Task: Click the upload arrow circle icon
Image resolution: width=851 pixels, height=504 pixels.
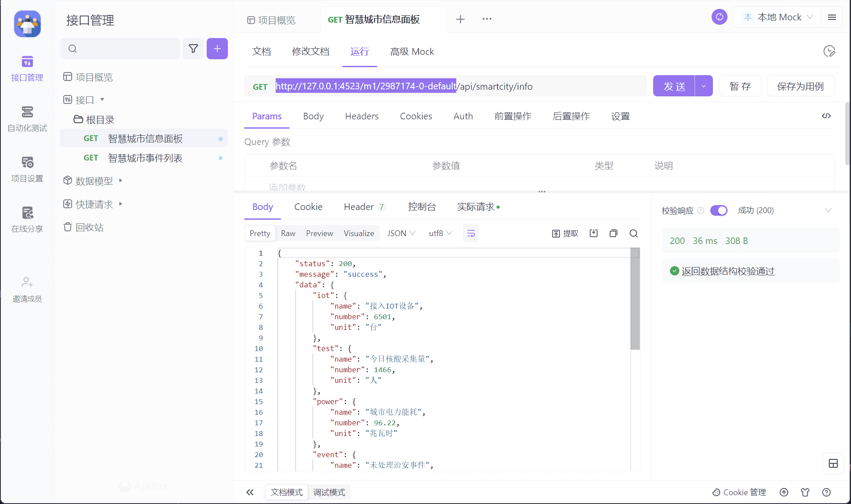Action: pos(784,492)
